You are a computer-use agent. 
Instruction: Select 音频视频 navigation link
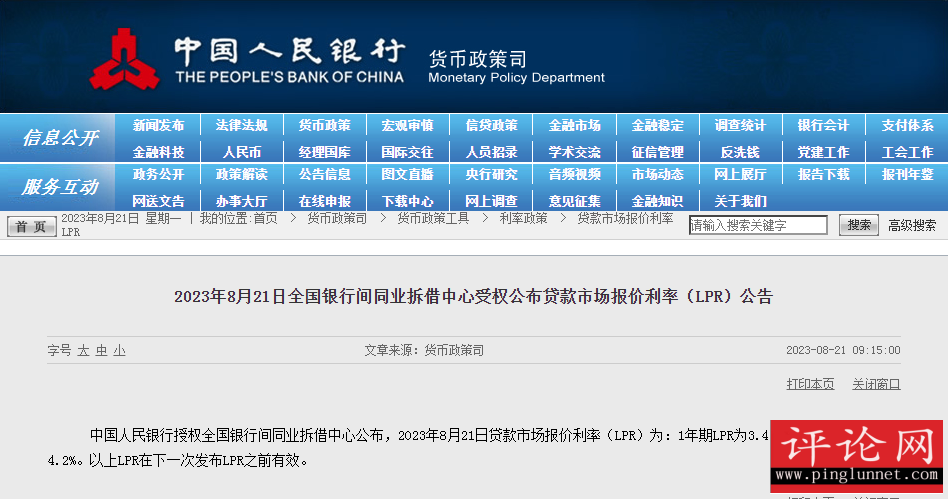coord(574,174)
